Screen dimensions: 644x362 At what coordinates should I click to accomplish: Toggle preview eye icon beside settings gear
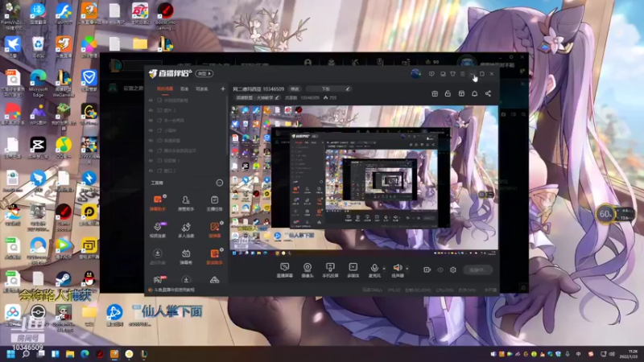(440, 269)
